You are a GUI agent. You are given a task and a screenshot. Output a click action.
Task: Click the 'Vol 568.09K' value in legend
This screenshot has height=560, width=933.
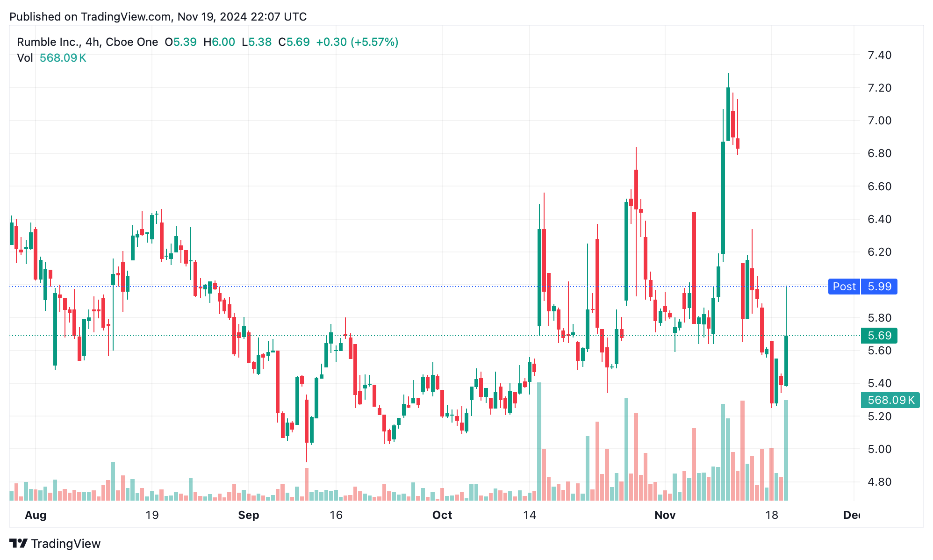(63, 58)
